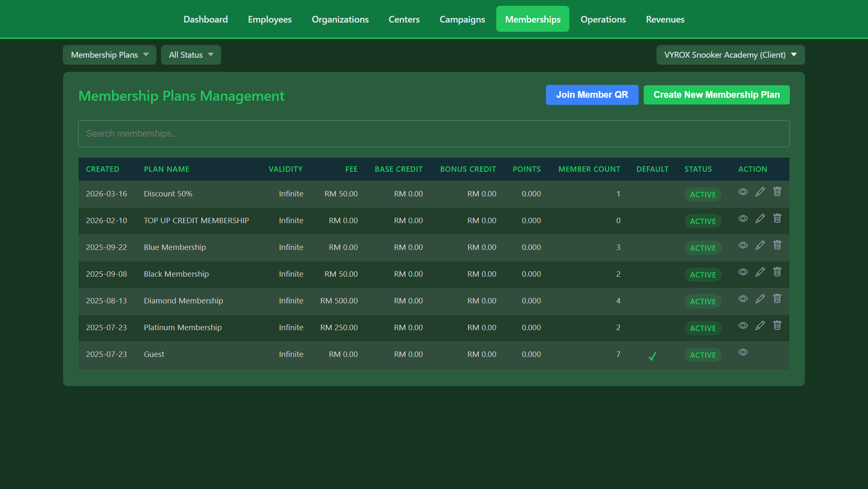Open the Employees tab

[x=270, y=19]
